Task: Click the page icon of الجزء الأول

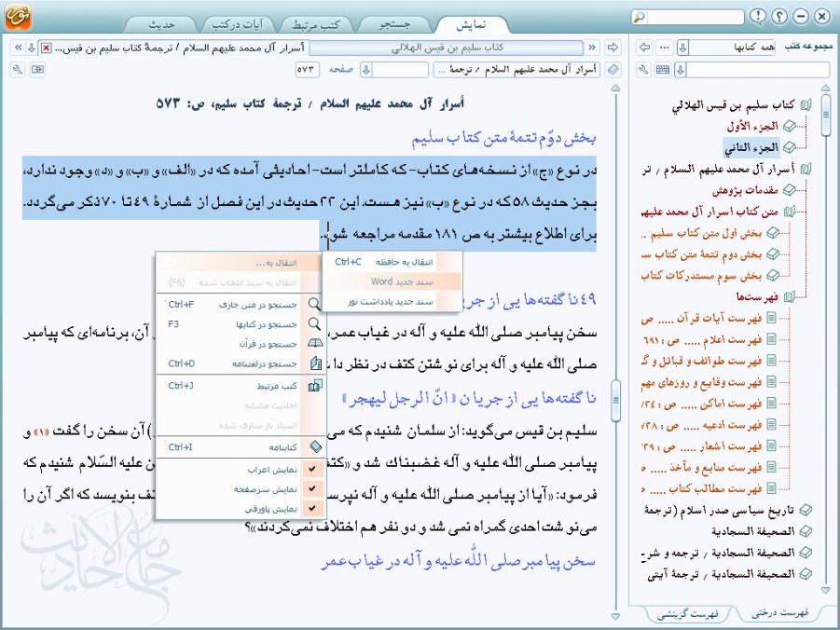Action: tap(789, 126)
